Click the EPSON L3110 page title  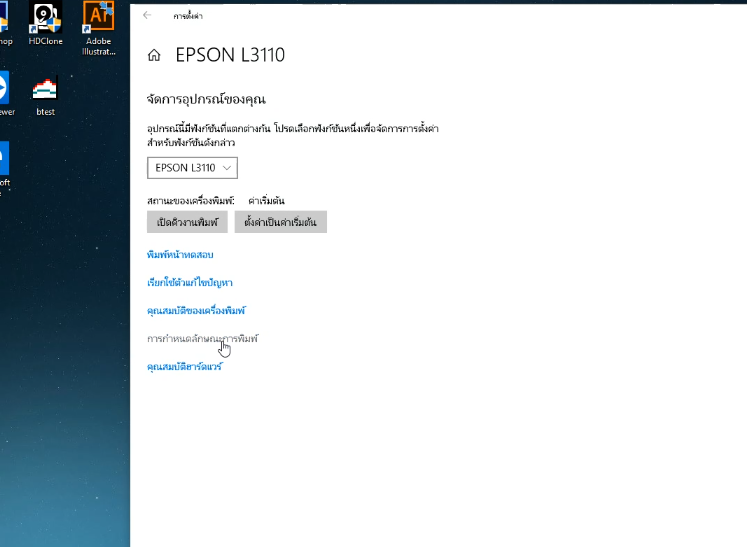pos(230,55)
